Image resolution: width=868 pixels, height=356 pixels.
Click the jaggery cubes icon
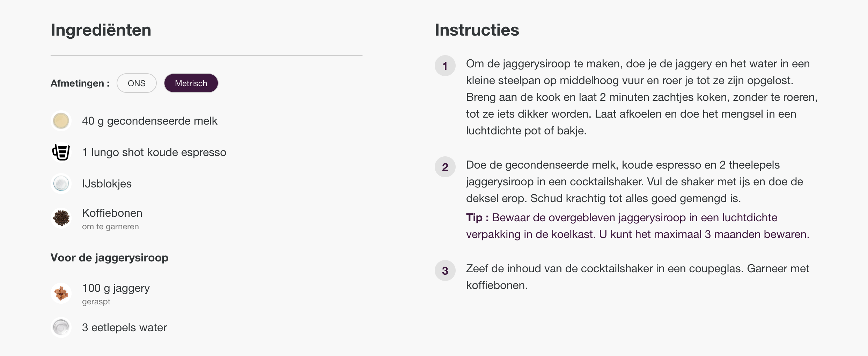61,293
